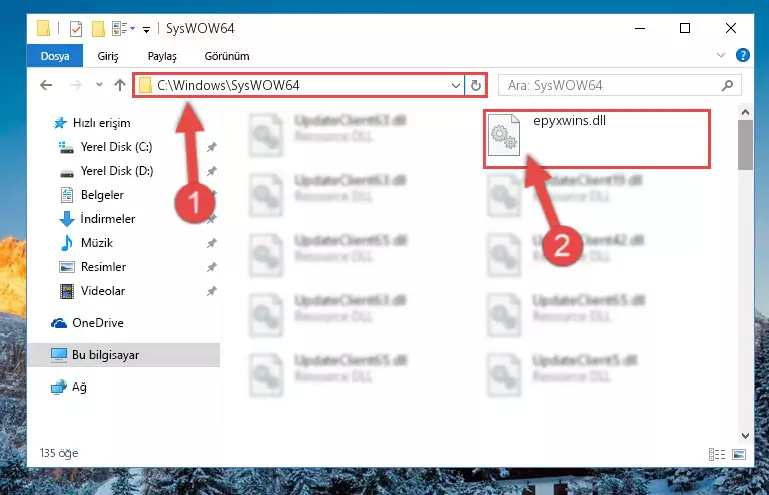Click the İndirmeler download arrow icon
Screen dimensions: 769x495
[x=67, y=219]
